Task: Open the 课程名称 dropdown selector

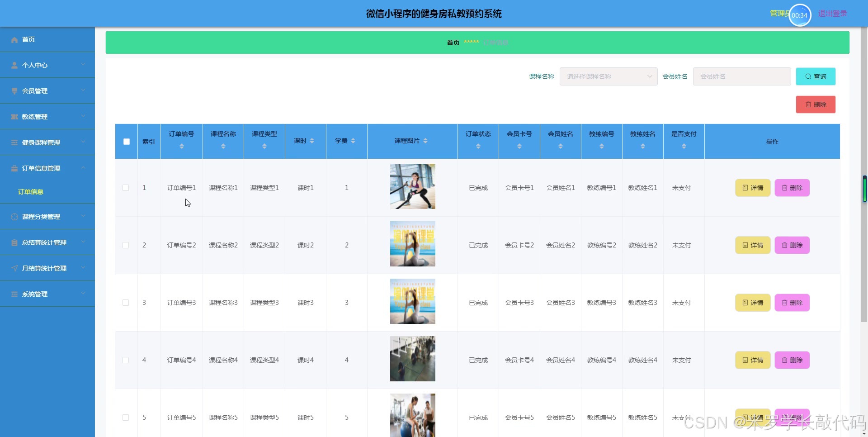Action: point(608,77)
